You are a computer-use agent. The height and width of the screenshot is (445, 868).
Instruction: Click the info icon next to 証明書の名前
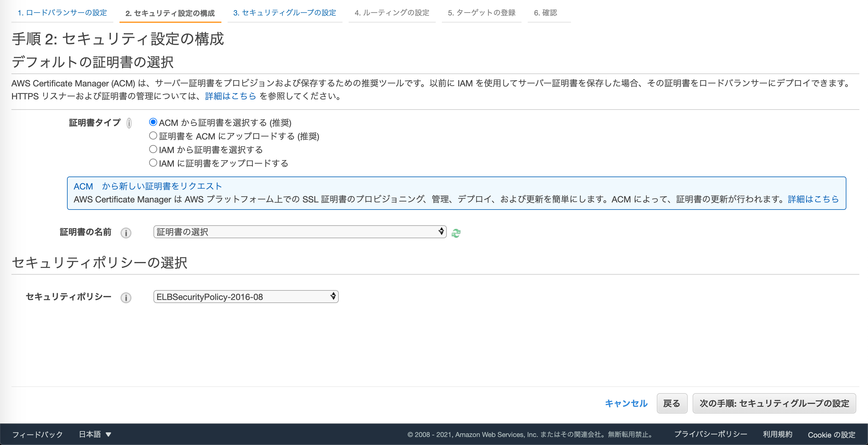(126, 233)
